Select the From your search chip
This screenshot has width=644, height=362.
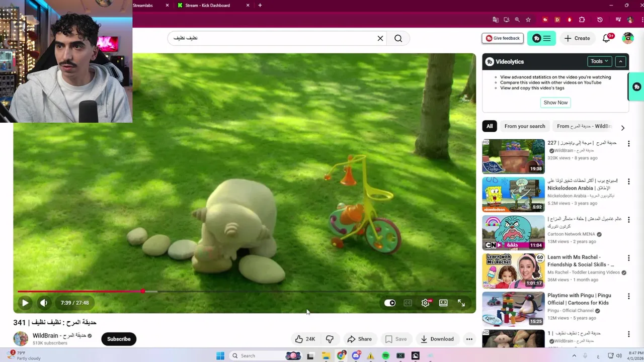[525, 126]
